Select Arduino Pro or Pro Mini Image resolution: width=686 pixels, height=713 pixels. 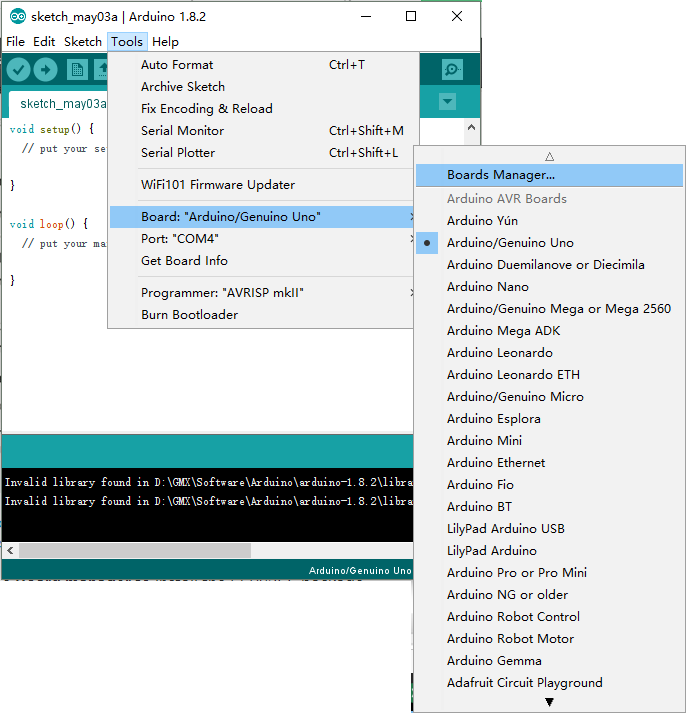[x=549, y=572]
